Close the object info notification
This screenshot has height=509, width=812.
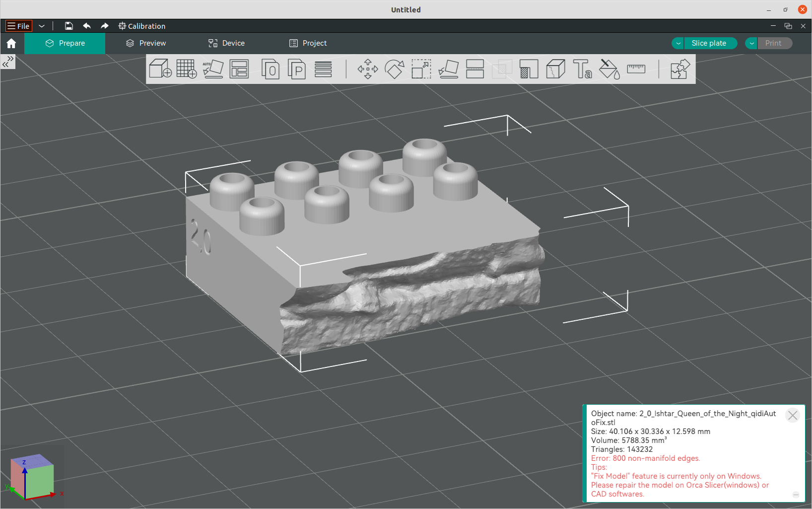tap(793, 415)
